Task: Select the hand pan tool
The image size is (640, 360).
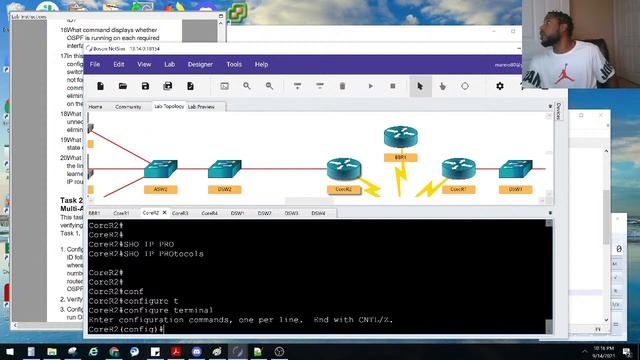Action: 443,86
